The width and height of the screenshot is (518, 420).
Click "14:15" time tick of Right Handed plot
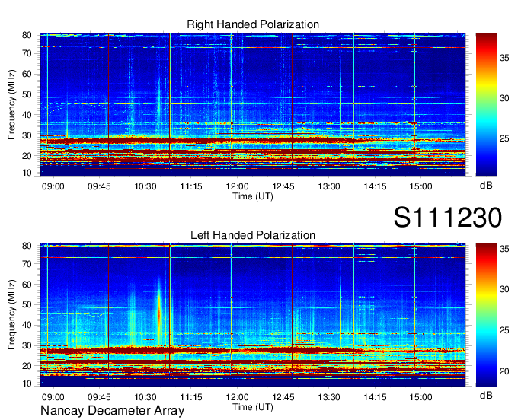[375, 186]
